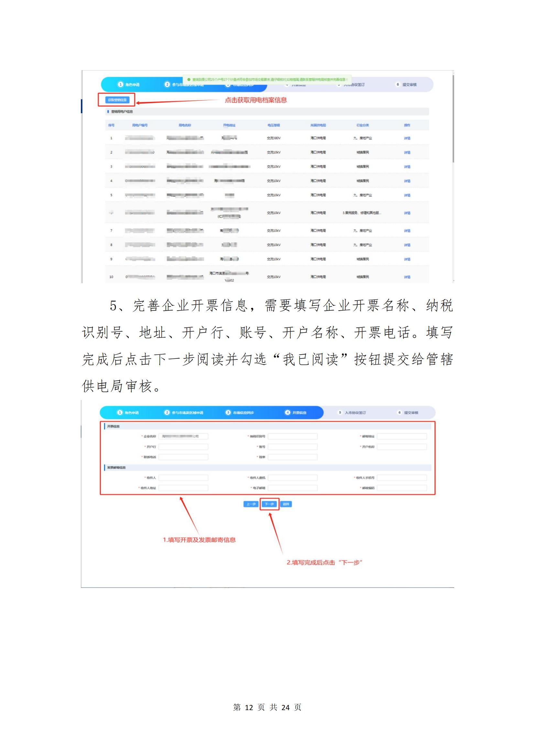The height and width of the screenshot is (756, 535).
Task: Click the 收件人座机 input field
Action: (292, 478)
